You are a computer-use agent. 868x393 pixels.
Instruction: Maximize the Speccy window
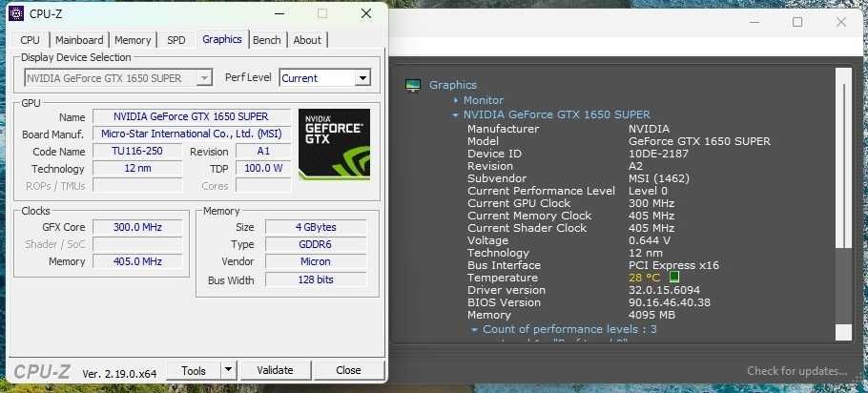coord(797,22)
